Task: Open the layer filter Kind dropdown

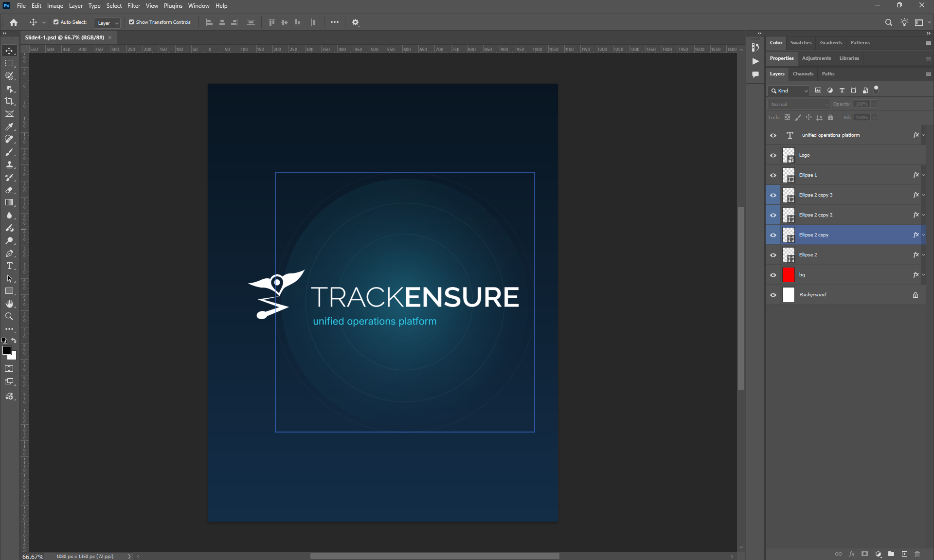Action: coord(789,90)
